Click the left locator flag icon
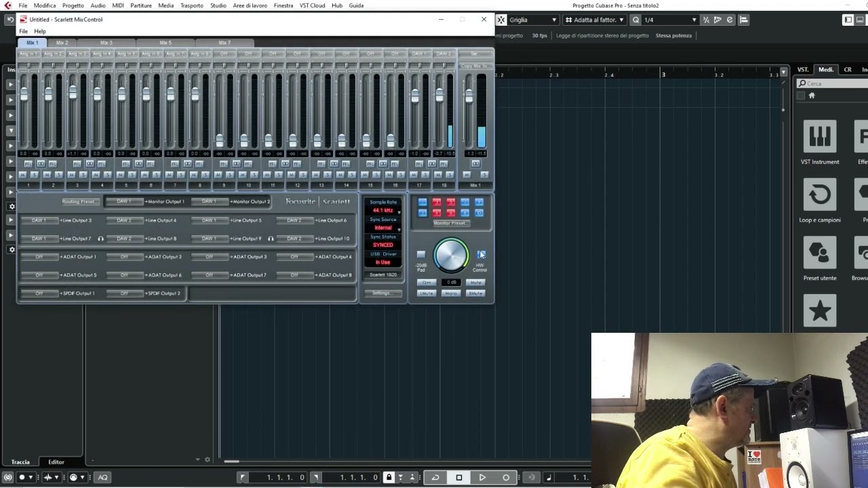The height and width of the screenshot is (488, 868). point(242,477)
